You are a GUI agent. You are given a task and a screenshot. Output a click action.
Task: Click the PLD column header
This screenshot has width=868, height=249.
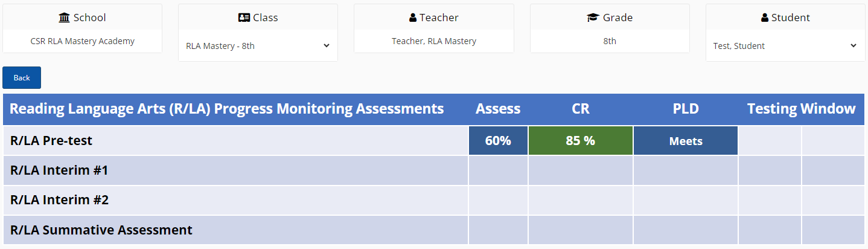(686, 109)
